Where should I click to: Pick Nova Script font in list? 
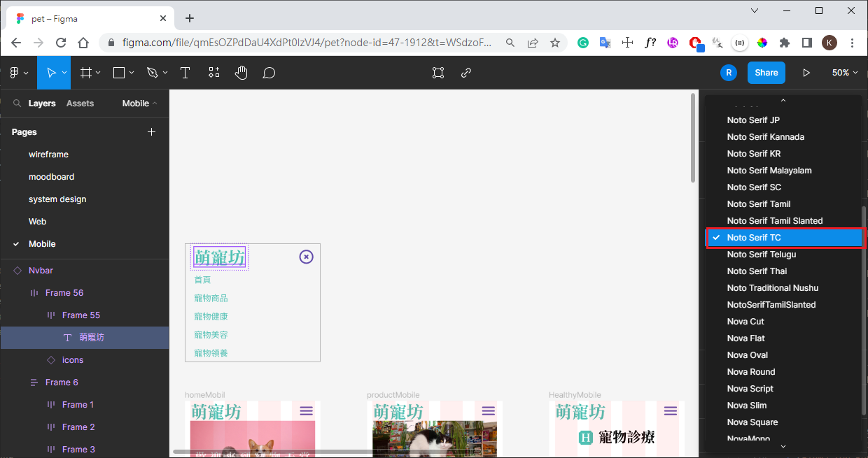(x=750, y=389)
